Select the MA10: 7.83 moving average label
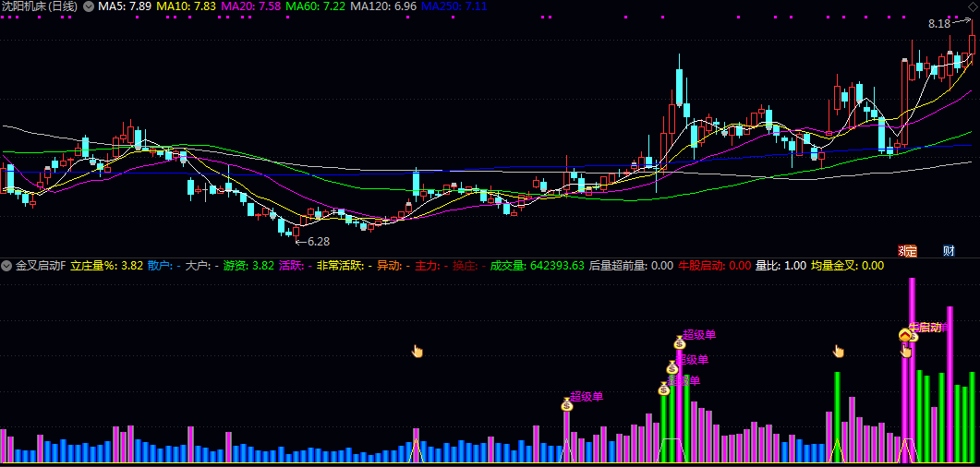 tap(187, 6)
